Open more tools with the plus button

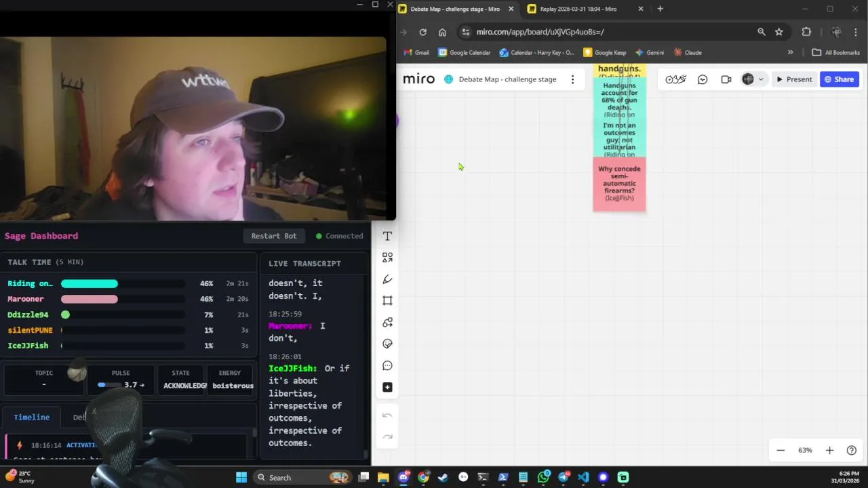[x=387, y=387]
